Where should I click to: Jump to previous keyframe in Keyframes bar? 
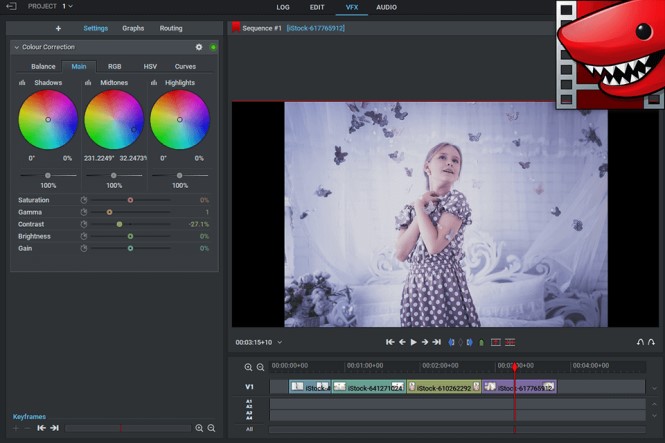click(41, 428)
